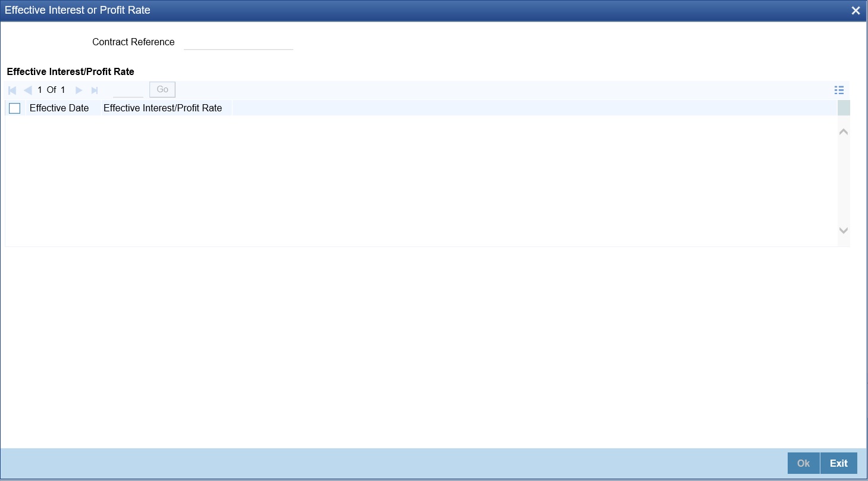Open single record view icon
This screenshot has height=481, width=868.
tap(839, 90)
